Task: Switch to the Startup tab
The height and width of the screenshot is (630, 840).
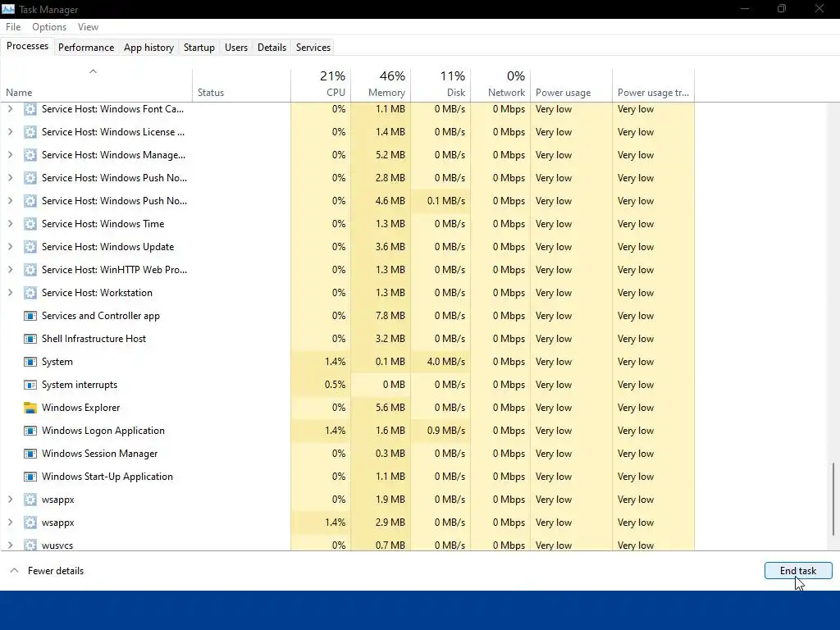Action: click(199, 47)
